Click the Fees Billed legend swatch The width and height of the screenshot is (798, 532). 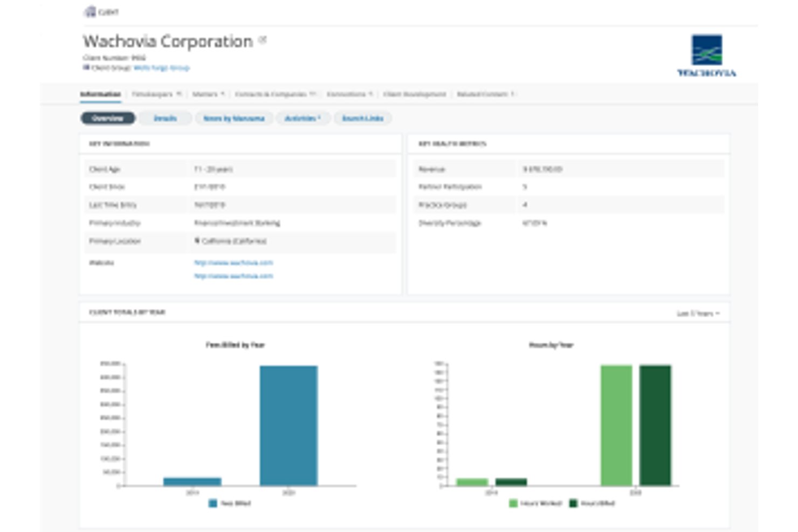point(213,503)
